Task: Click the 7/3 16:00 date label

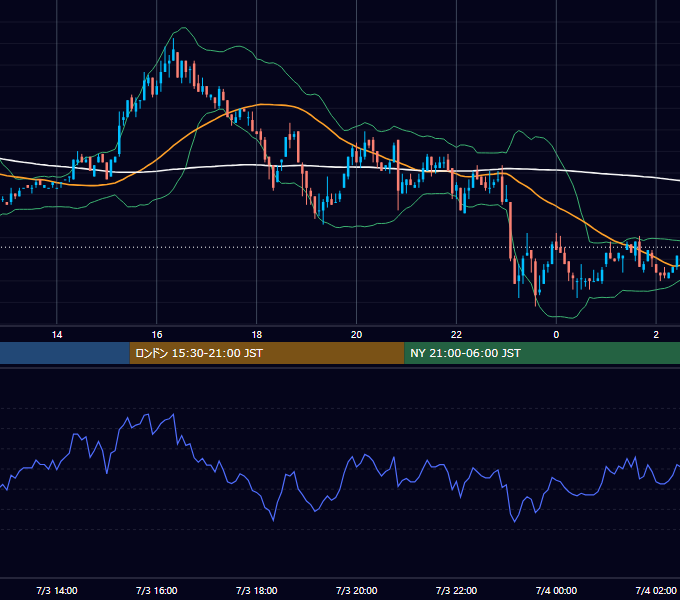Action: click(x=157, y=590)
